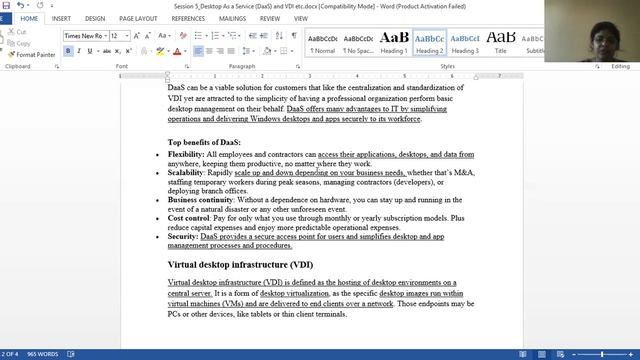This screenshot has width=640, height=360.
Task: Open the Paragraph dialog launcher
Action: click(x=298, y=67)
